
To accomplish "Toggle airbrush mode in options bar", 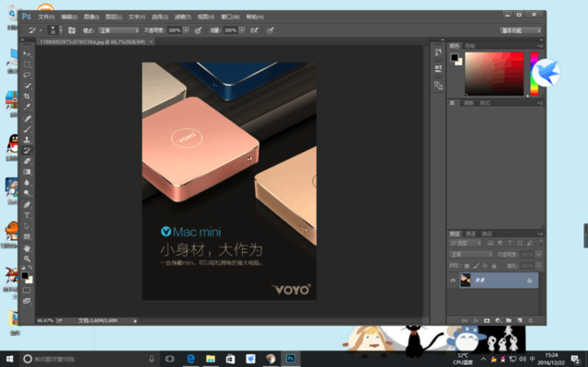I will click(x=254, y=30).
